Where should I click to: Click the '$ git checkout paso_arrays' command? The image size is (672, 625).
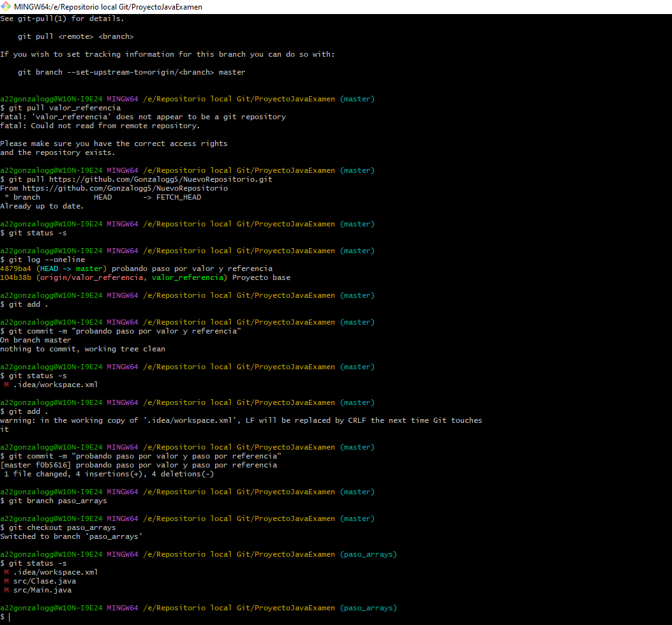click(58, 528)
